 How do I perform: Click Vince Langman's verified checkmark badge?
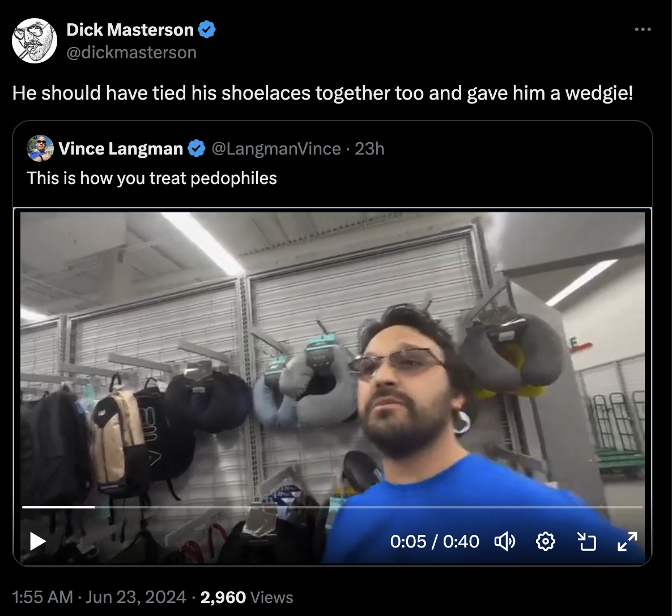pyautogui.click(x=197, y=149)
